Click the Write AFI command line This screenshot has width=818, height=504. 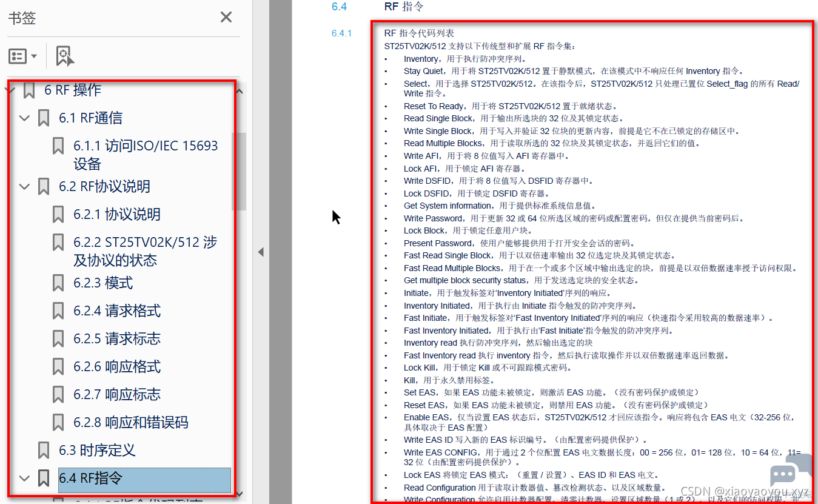click(x=487, y=156)
